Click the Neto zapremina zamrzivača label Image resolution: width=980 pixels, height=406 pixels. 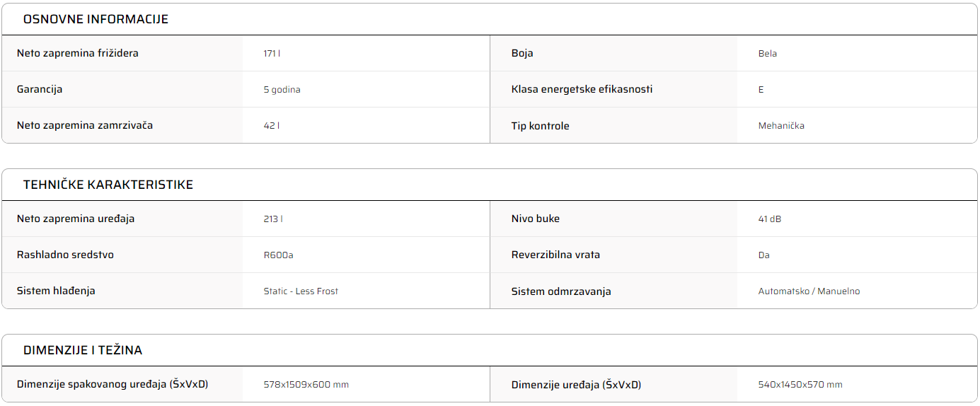tap(85, 125)
